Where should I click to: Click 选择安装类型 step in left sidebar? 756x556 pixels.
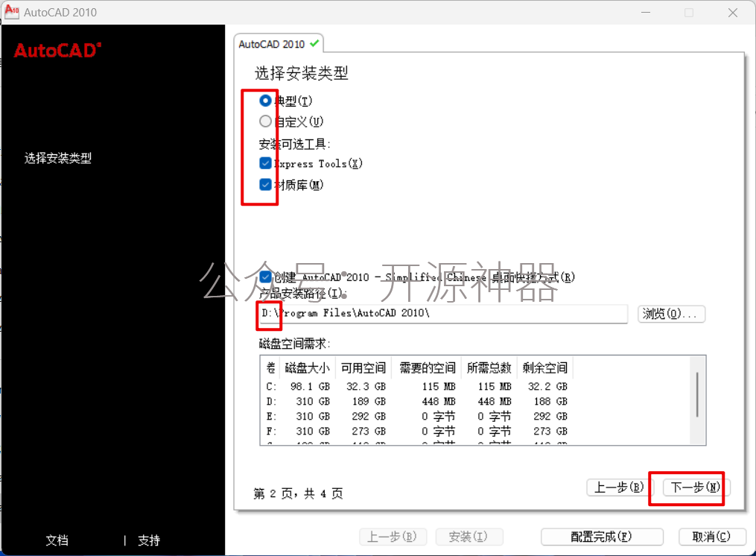[x=58, y=158]
